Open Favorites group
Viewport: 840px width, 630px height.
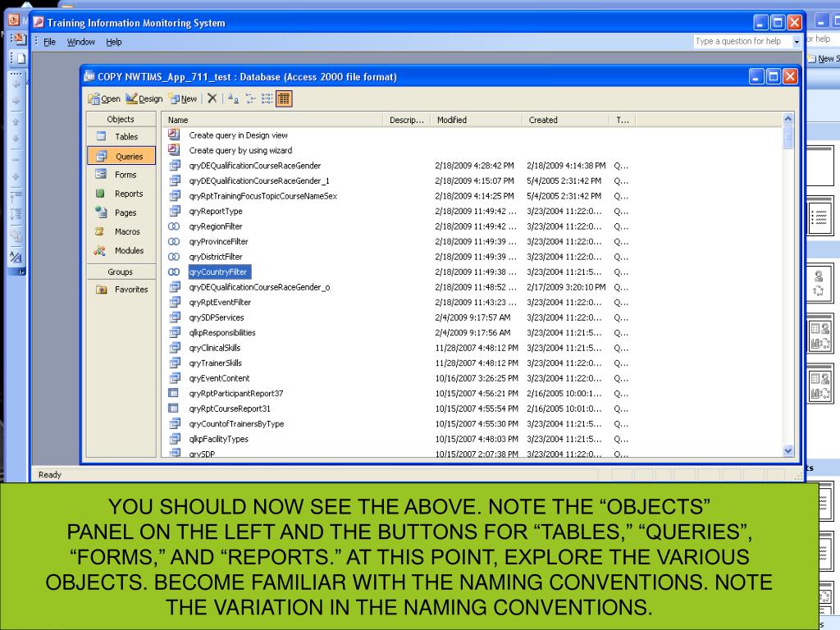[121, 290]
